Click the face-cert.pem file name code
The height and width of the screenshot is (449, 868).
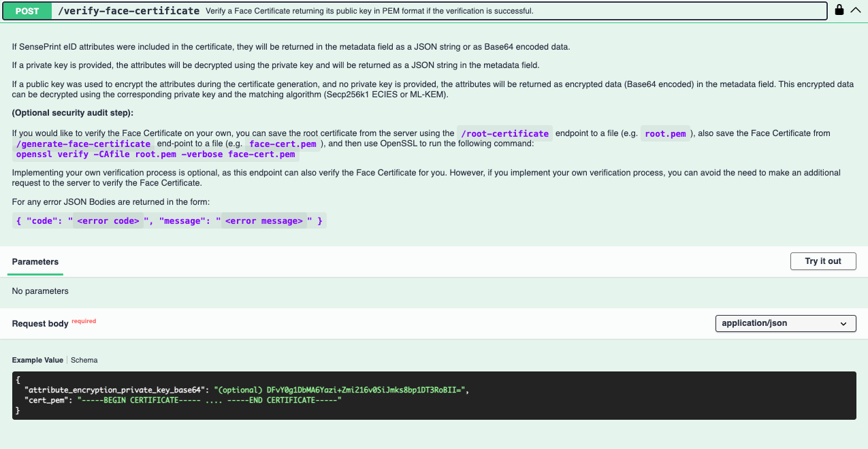coord(283,144)
